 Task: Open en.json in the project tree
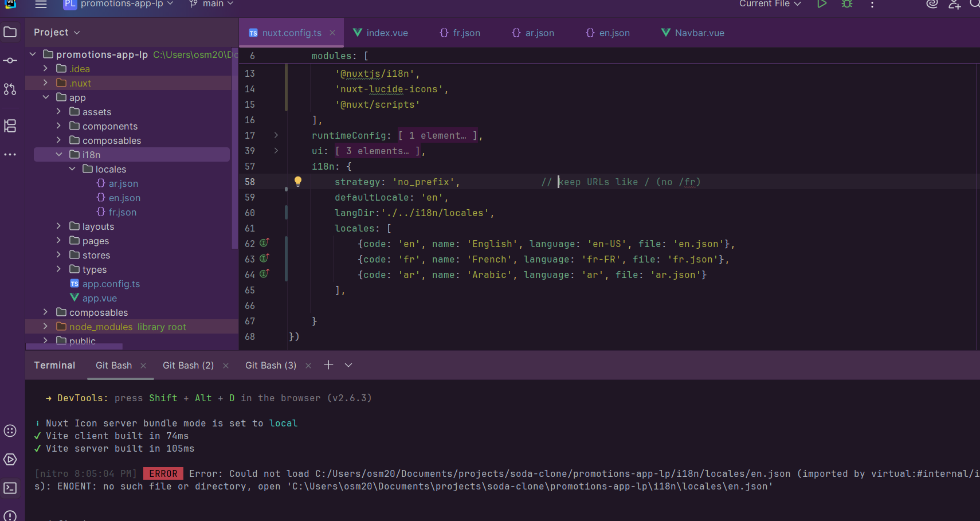point(124,198)
